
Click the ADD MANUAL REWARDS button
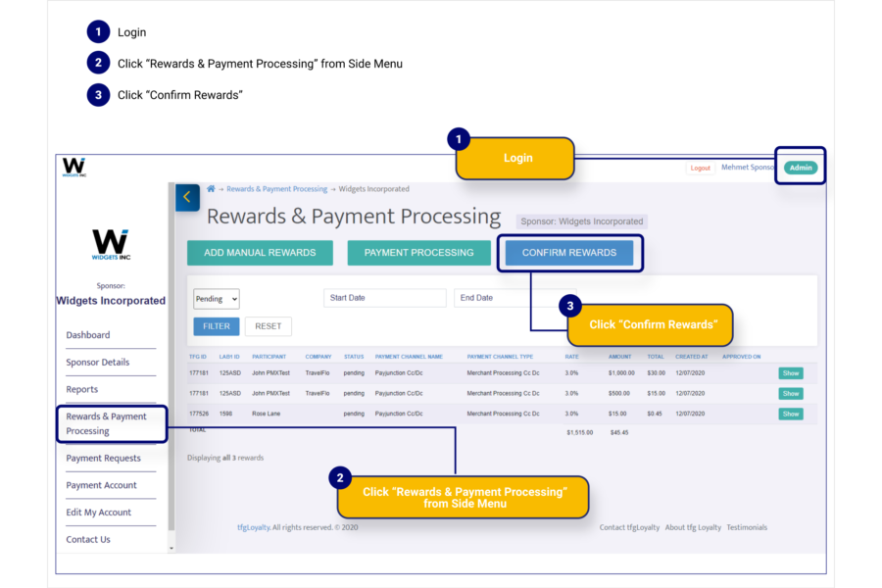point(260,252)
